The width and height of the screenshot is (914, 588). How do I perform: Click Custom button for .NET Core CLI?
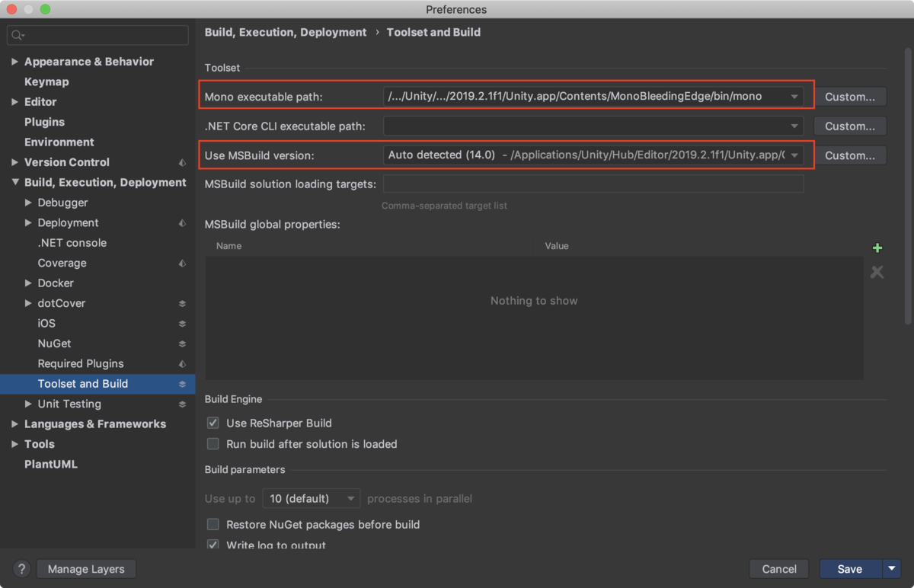tap(850, 126)
